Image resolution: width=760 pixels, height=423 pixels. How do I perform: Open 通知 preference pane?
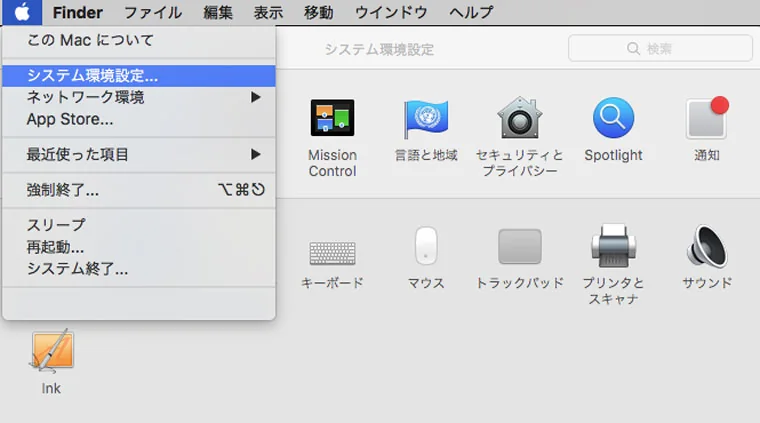point(707,129)
